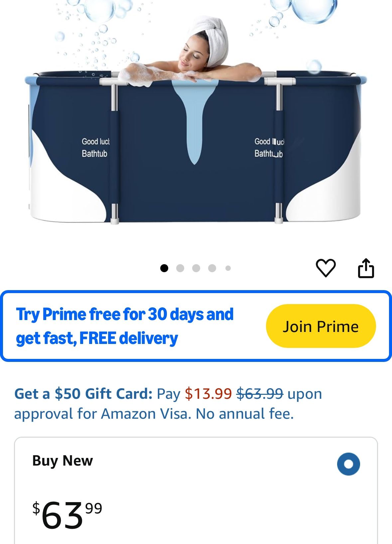This screenshot has width=392, height=544.
Task: Go to fourth product image dot
Action: pos(212,268)
